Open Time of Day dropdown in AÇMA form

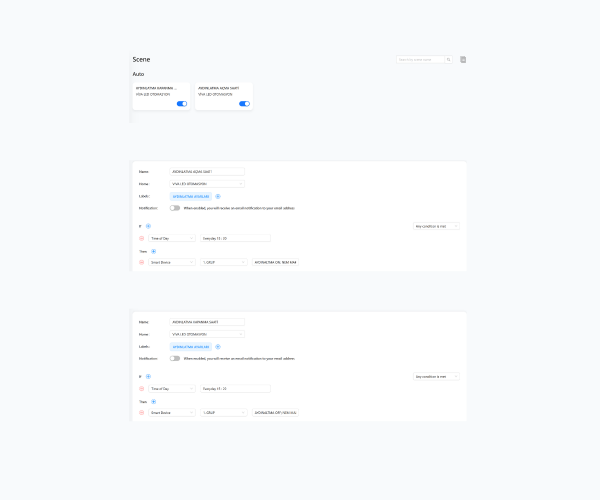[172, 238]
